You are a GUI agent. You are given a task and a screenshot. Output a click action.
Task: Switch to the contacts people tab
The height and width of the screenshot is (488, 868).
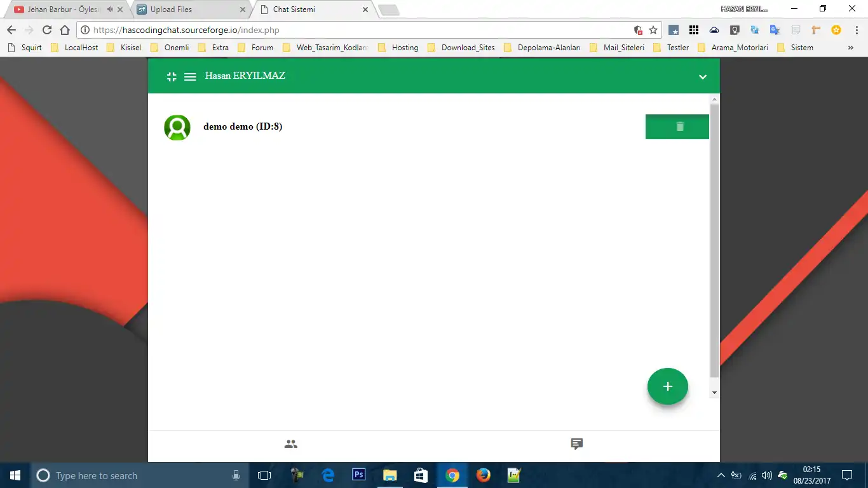tap(291, 444)
